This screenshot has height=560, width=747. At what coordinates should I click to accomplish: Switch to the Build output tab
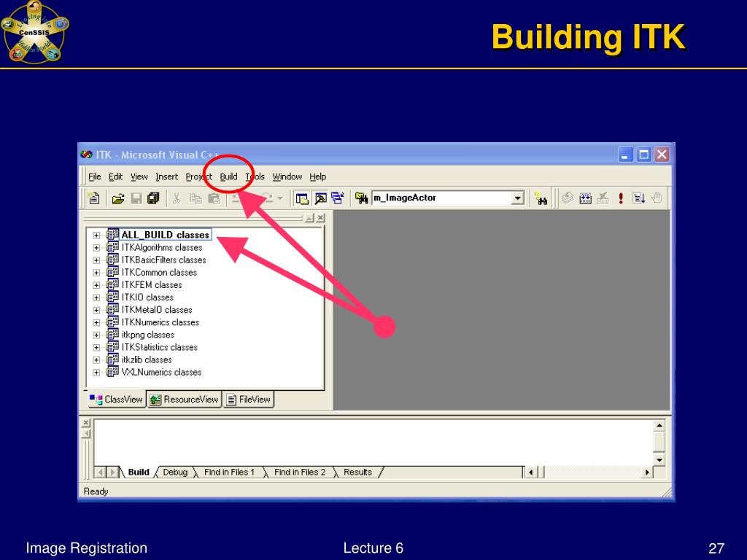point(139,472)
